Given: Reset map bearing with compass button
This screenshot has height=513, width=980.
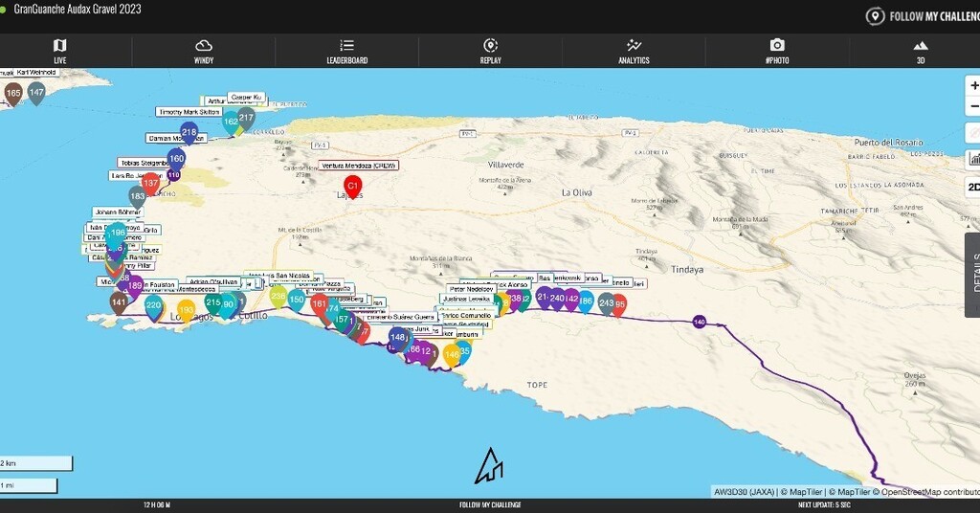Looking at the screenshot, I should pos(973,132).
